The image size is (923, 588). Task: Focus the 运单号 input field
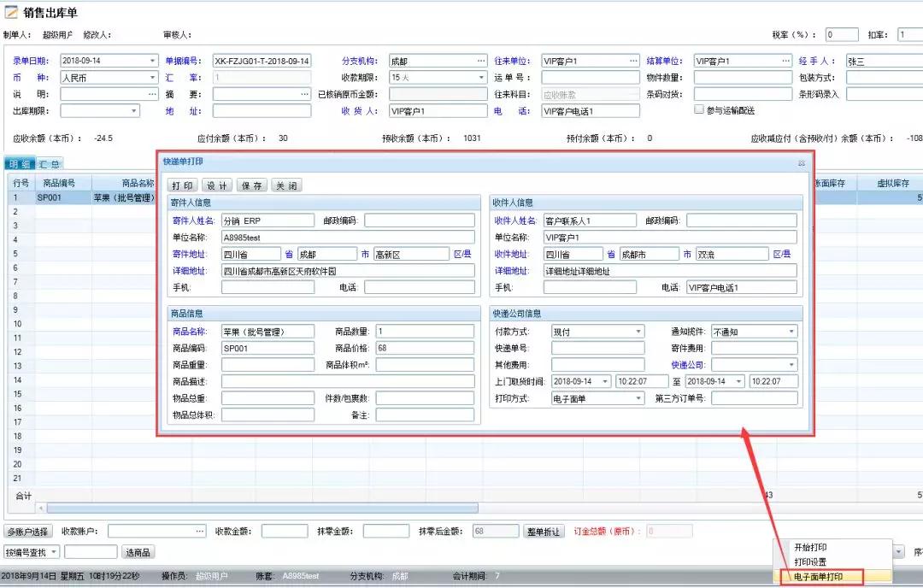591,78
